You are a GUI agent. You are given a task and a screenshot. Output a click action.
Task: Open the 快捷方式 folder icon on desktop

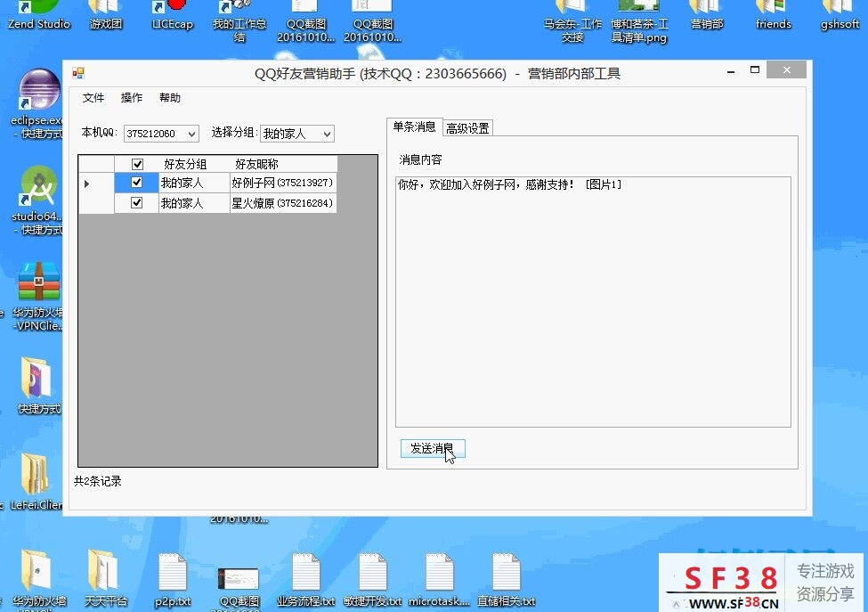pyautogui.click(x=37, y=379)
